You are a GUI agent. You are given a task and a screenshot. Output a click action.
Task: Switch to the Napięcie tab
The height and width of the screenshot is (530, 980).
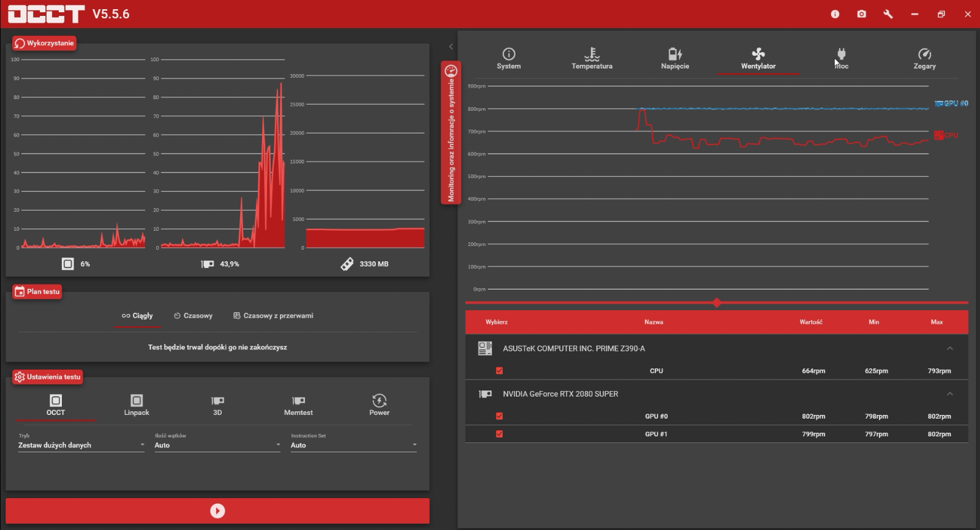(675, 59)
